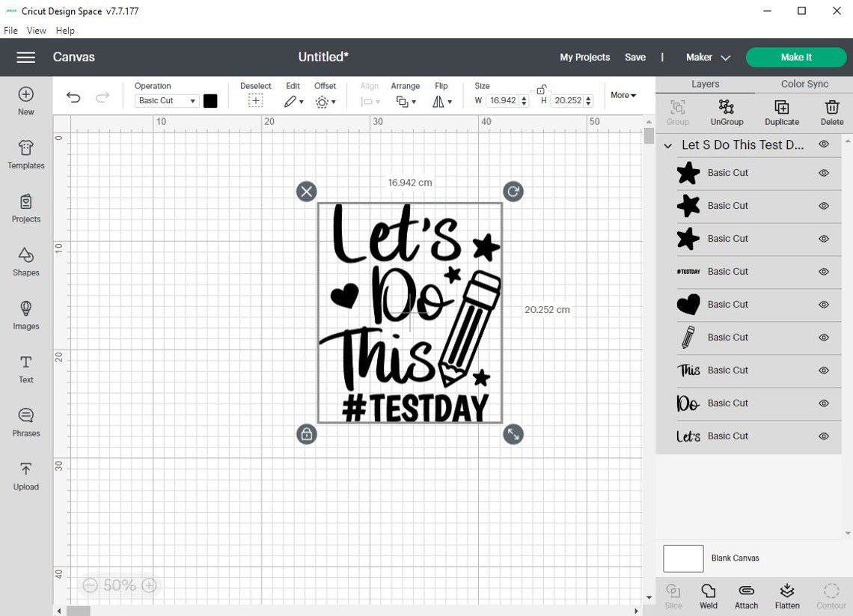853x616 pixels.
Task: Open the Phrases panel
Action: pyautogui.click(x=25, y=422)
